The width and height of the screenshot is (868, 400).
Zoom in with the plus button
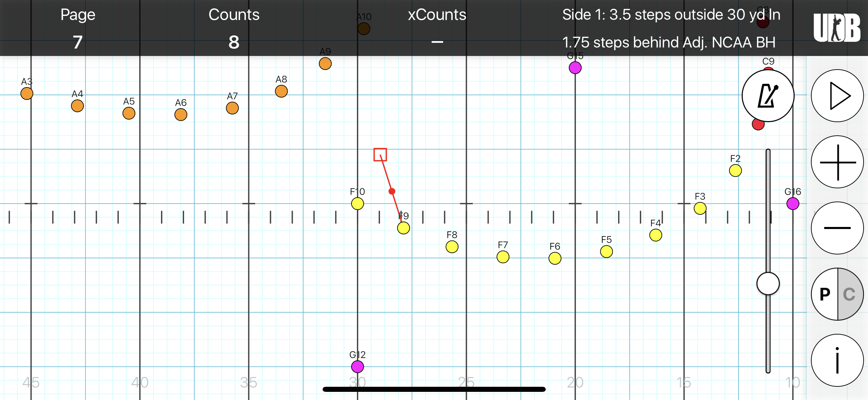click(x=837, y=162)
